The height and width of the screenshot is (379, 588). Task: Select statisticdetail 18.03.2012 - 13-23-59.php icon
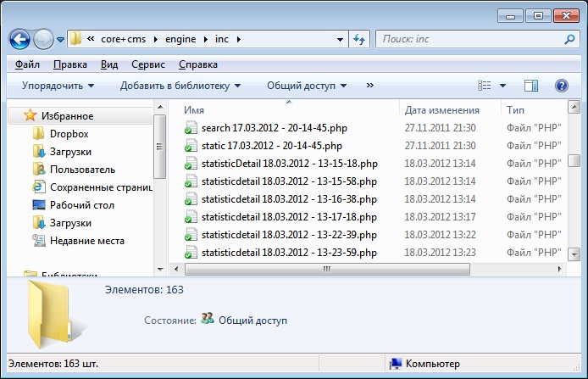click(191, 253)
